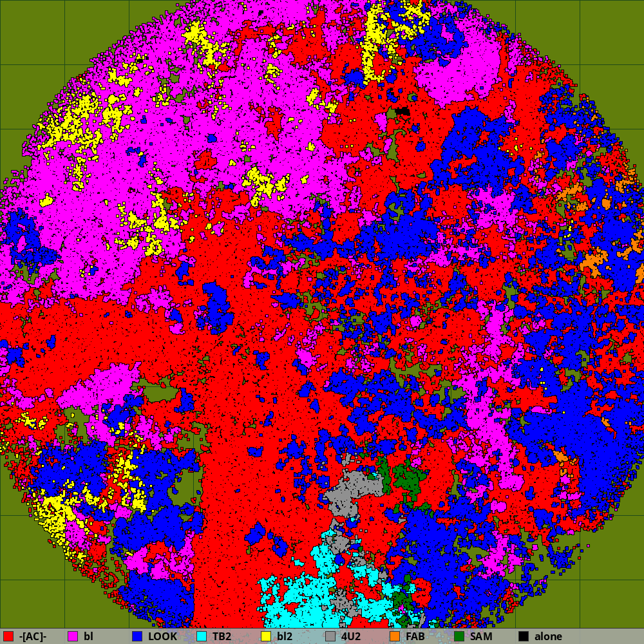Click the green SAM legend swatch
This screenshot has height=644, width=644.
click(459, 636)
